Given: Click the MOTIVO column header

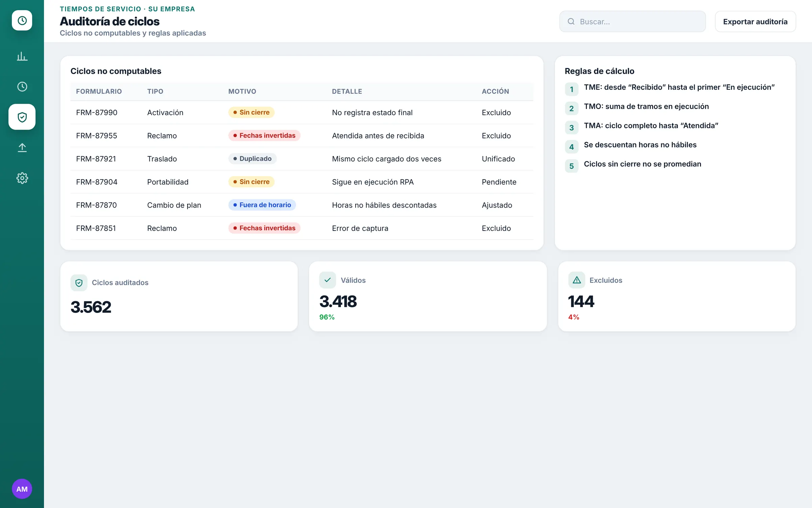Looking at the screenshot, I should click(x=242, y=91).
